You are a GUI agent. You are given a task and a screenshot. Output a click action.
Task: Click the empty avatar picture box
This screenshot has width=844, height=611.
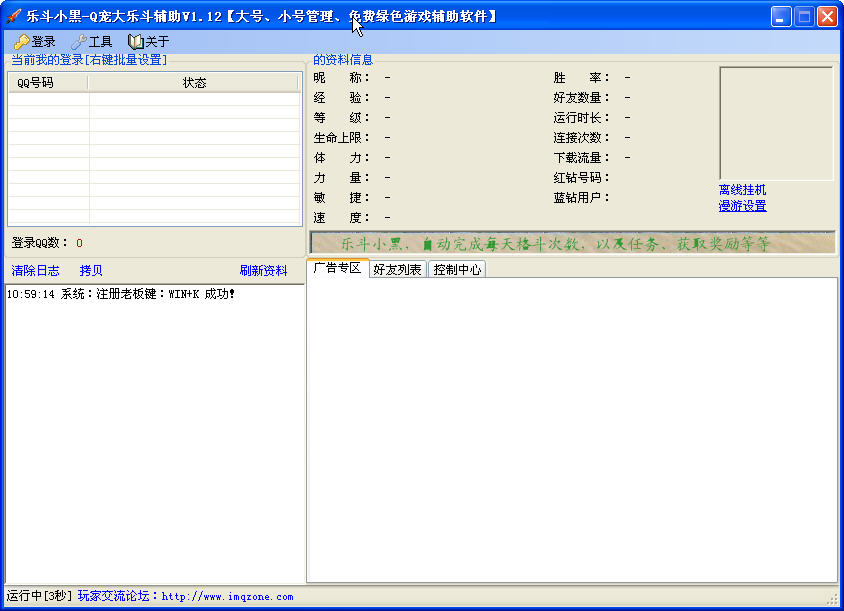click(776, 123)
